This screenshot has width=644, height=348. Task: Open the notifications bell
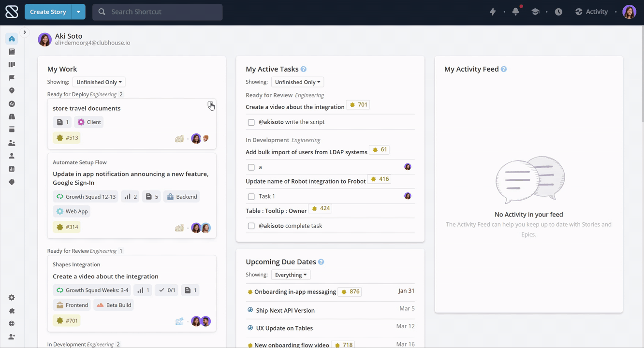pyautogui.click(x=516, y=12)
